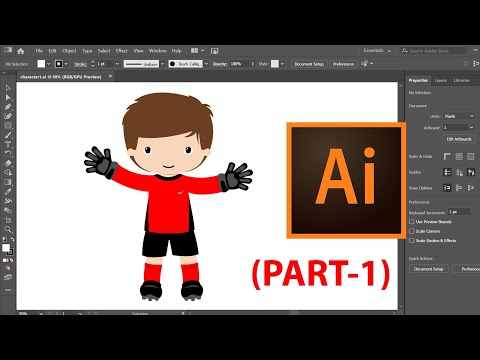480x360 pixels.
Task: Switch to the Layers tab
Action: point(440,81)
